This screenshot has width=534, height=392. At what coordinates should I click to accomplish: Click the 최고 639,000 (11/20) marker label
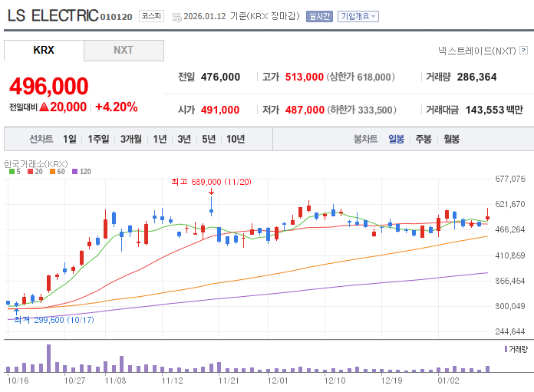[211, 182]
